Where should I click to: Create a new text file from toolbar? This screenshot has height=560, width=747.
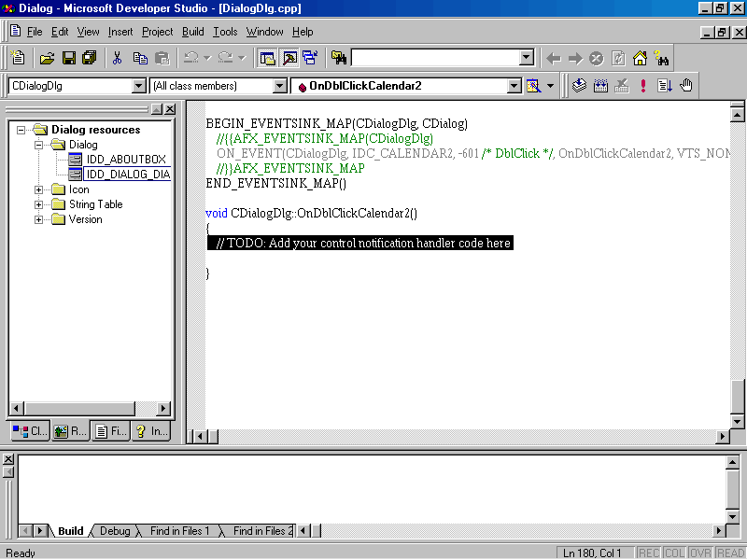click(x=18, y=58)
